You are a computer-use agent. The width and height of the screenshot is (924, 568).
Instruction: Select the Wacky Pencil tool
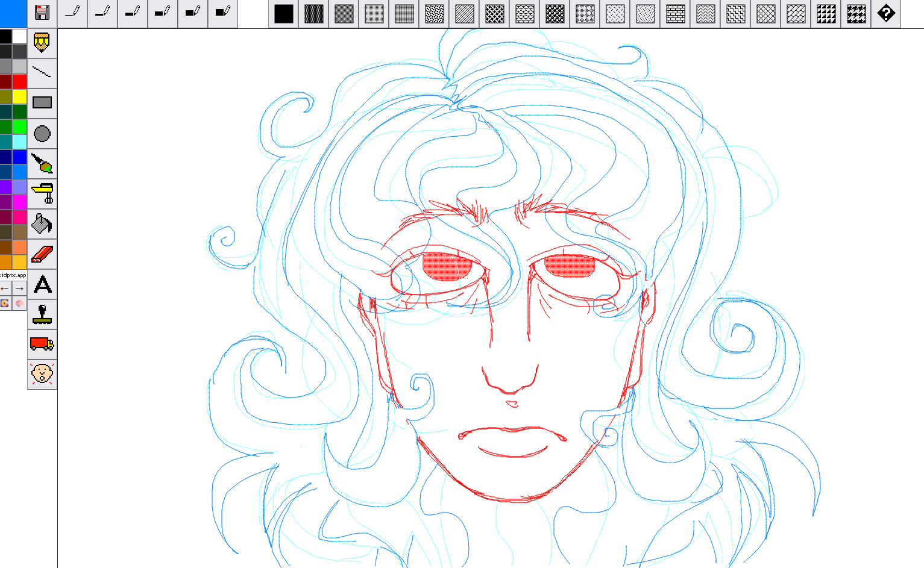pyautogui.click(x=42, y=43)
